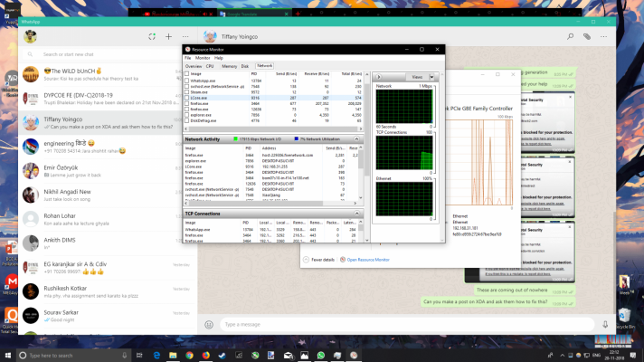Open the Views dropdown arrow

431,77
